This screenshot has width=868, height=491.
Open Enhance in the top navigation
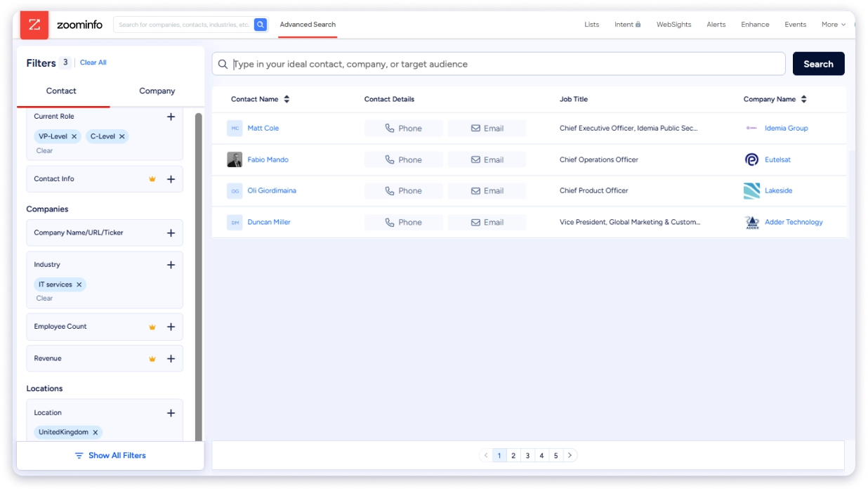[755, 25]
